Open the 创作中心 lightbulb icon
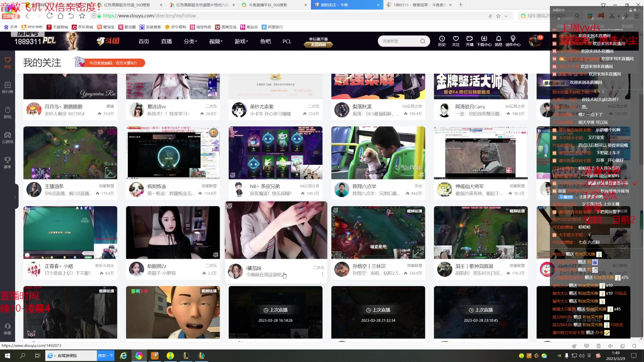The image size is (644, 362). point(513,41)
